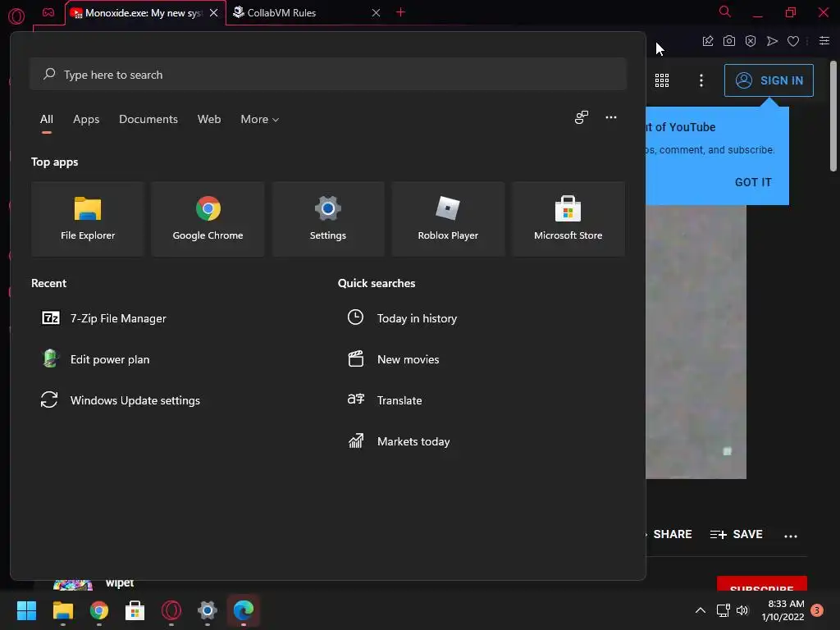The image size is (840, 630).
Task: Open Opera ad blocker shield icon
Action: 751,41
